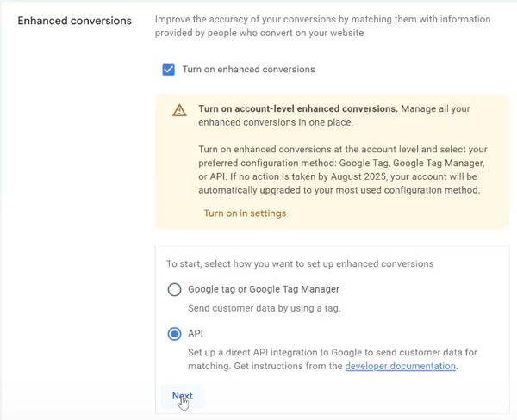Viewport: 517px width, 420px height.
Task: Click the 'API' option label text
Action: (x=195, y=334)
